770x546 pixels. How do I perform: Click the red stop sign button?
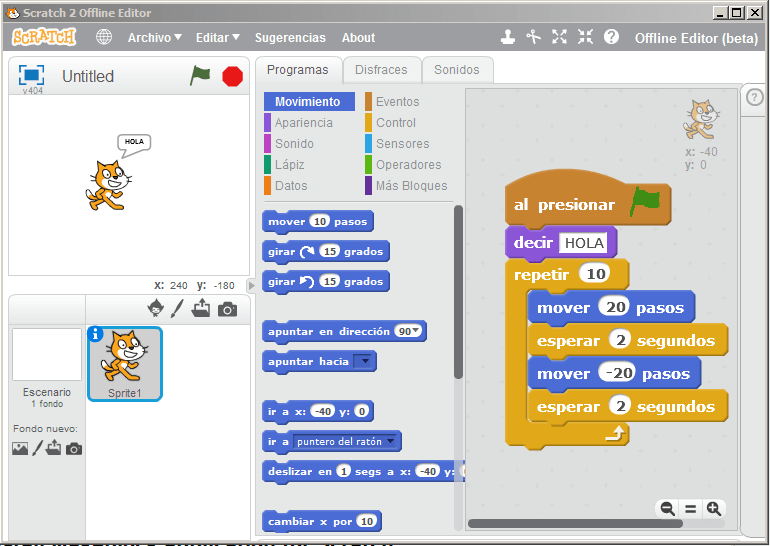tap(232, 77)
